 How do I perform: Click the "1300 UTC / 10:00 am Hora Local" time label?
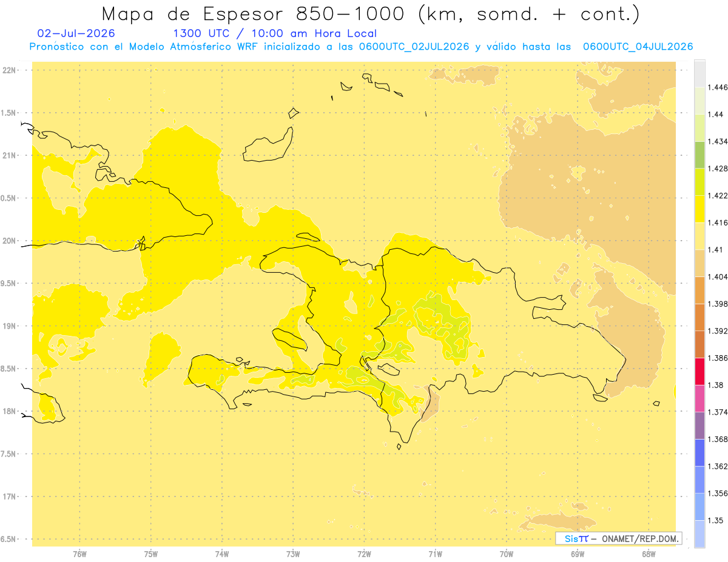275,34
